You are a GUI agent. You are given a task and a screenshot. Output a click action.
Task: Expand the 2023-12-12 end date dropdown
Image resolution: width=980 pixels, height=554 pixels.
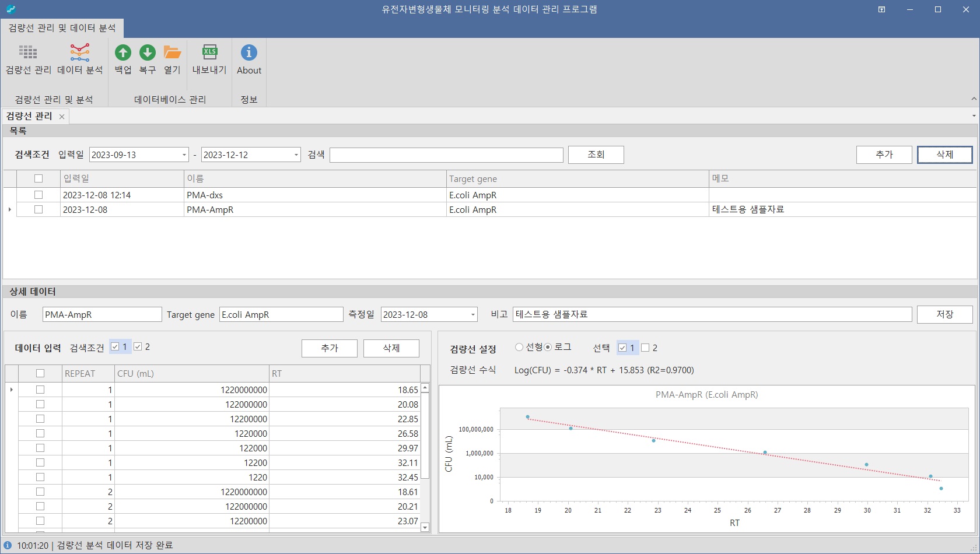(x=296, y=155)
